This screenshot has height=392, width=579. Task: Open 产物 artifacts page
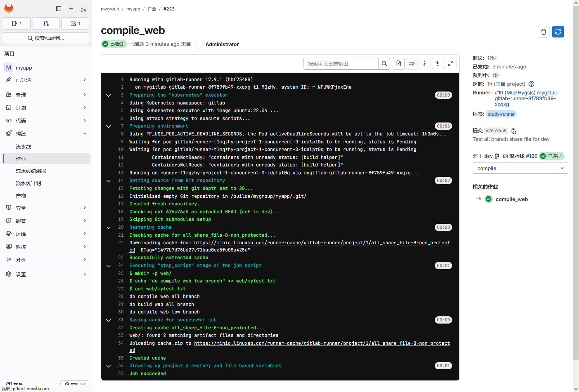tap(46, 196)
